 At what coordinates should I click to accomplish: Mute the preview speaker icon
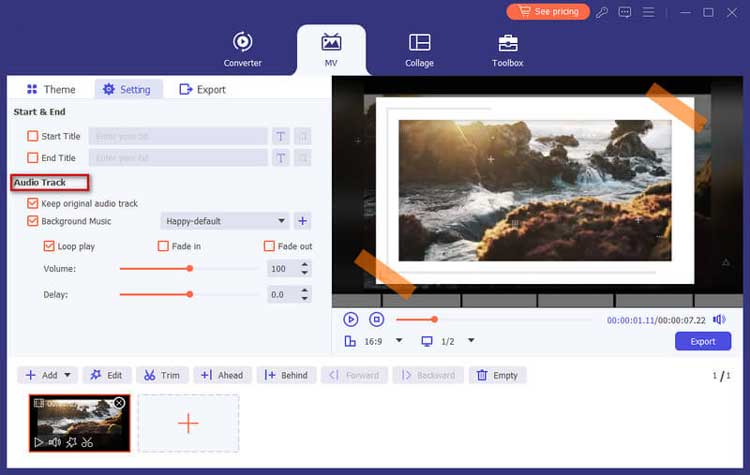(x=719, y=319)
